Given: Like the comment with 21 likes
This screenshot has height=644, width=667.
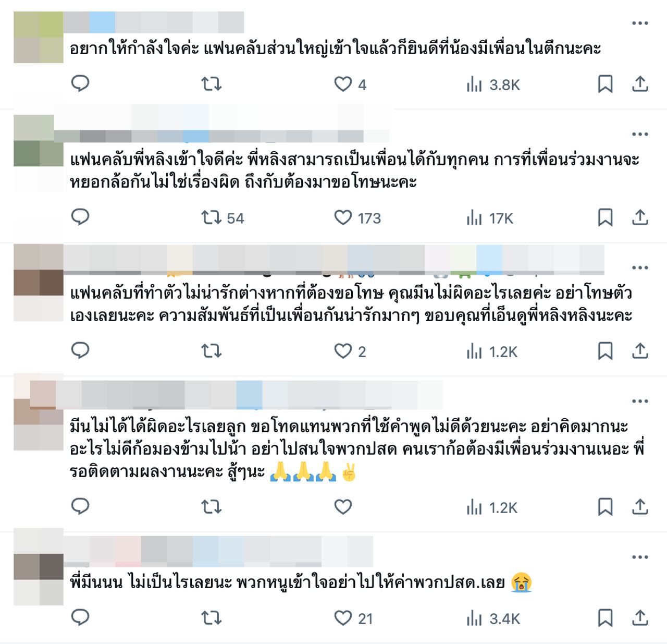Looking at the screenshot, I should coord(343,618).
